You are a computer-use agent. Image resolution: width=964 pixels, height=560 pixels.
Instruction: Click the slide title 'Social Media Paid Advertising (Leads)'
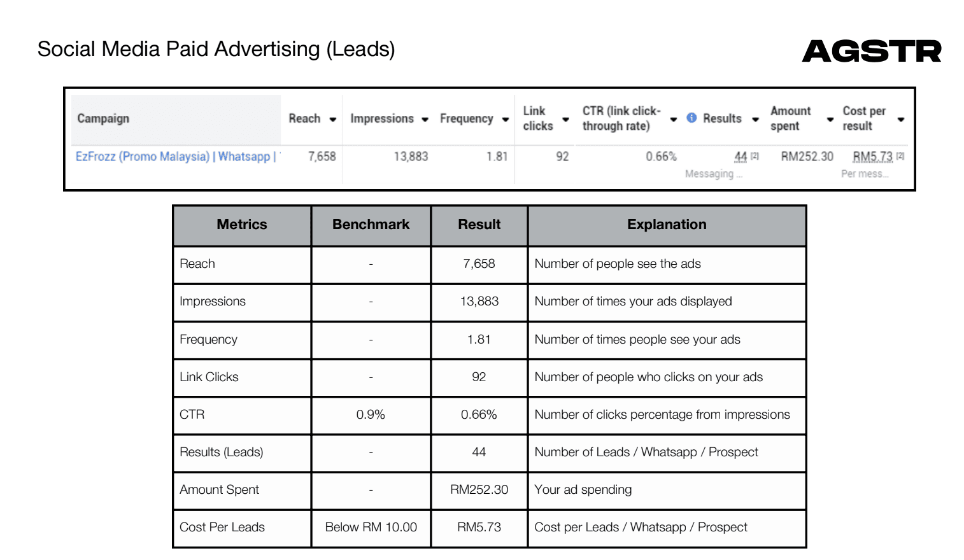tap(216, 49)
